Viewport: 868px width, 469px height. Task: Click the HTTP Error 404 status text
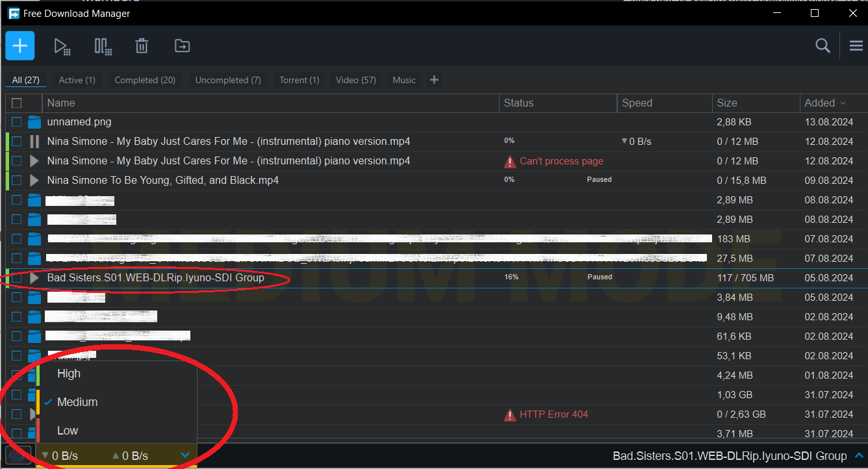tap(554, 414)
